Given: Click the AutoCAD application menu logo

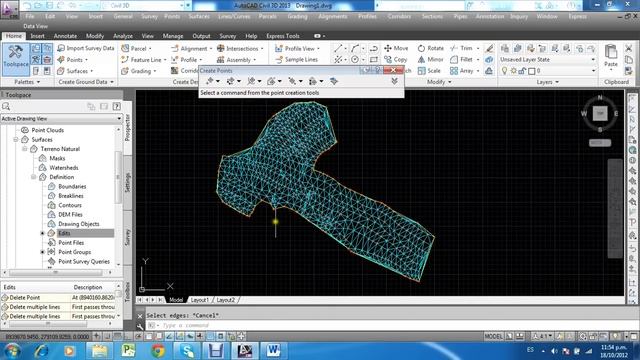Looking at the screenshot, I should (x=9, y=9).
